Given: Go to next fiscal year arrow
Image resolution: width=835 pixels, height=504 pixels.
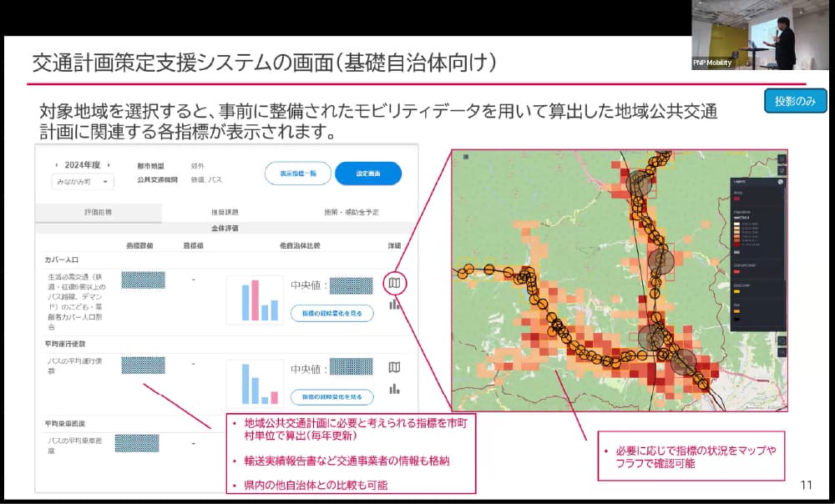Looking at the screenshot, I should click(x=109, y=165).
